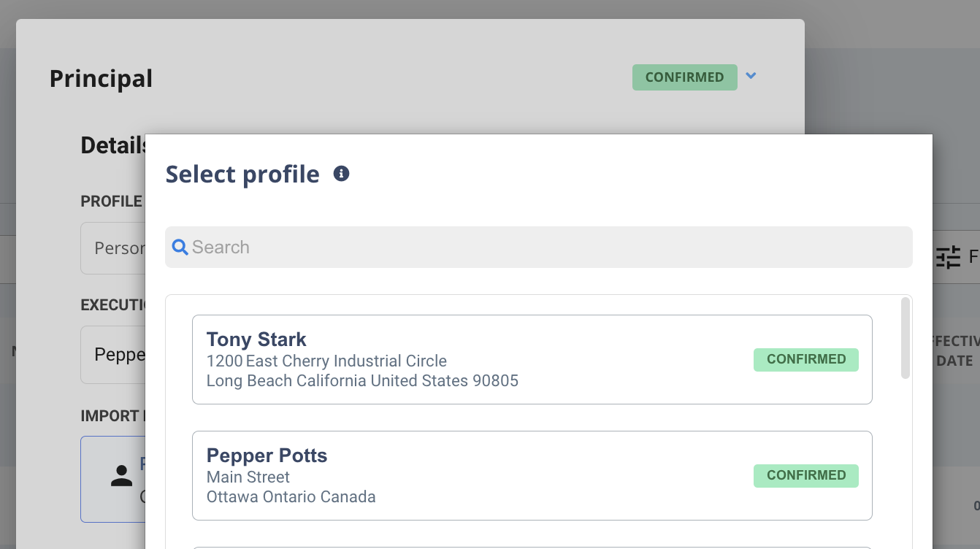The height and width of the screenshot is (549, 980).
Task: Click the import profile card behind dialog
Action: click(x=113, y=479)
